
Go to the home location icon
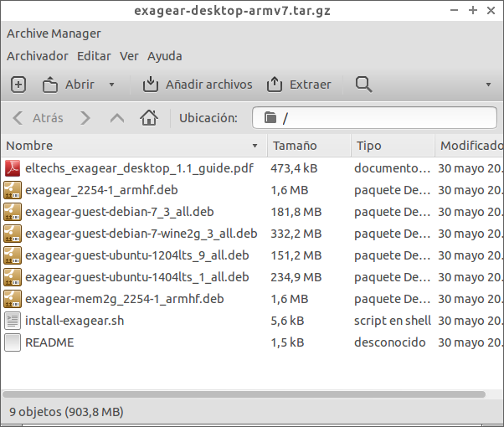tap(149, 117)
